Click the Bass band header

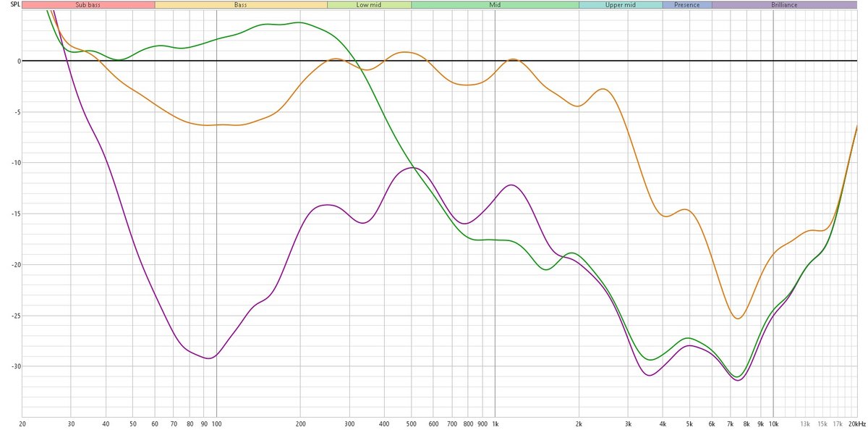[x=239, y=4]
